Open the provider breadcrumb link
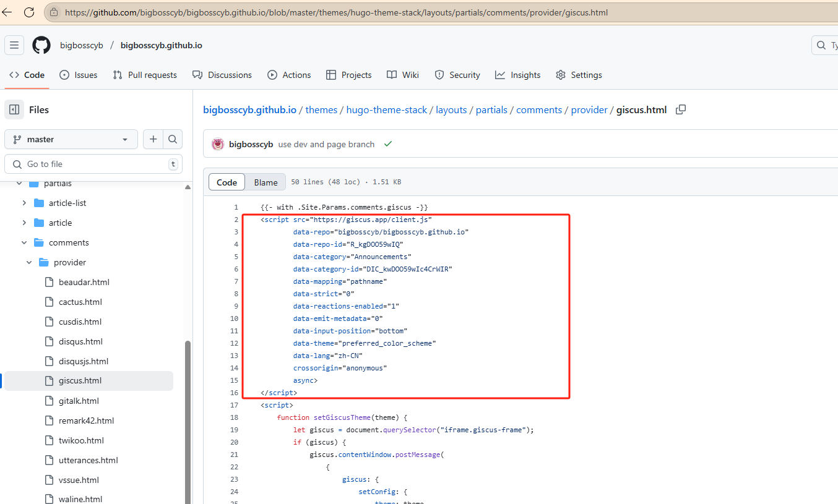Image resolution: width=838 pixels, height=504 pixels. (x=589, y=109)
